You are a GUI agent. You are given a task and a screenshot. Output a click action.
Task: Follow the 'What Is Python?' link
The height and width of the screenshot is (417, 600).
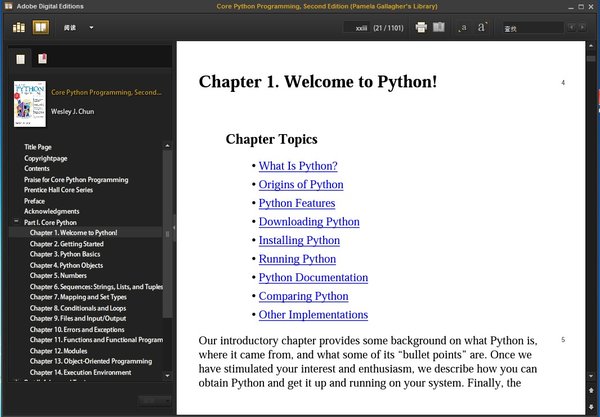pos(298,166)
